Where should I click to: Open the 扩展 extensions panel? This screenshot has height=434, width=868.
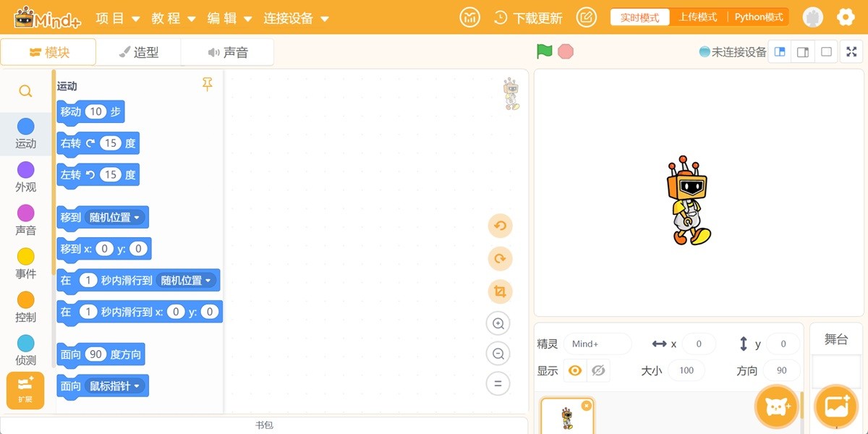[x=25, y=391]
